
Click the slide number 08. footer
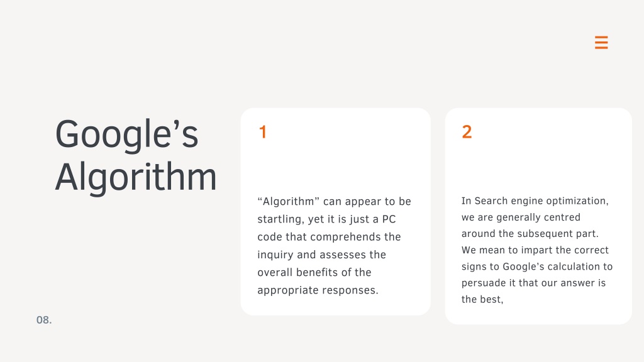(x=44, y=320)
